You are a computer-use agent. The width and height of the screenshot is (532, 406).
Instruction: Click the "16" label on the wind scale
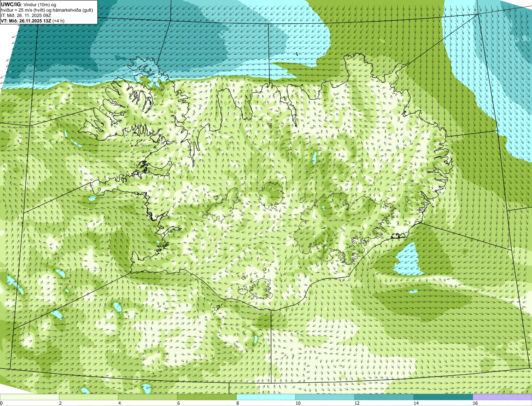[475, 403]
